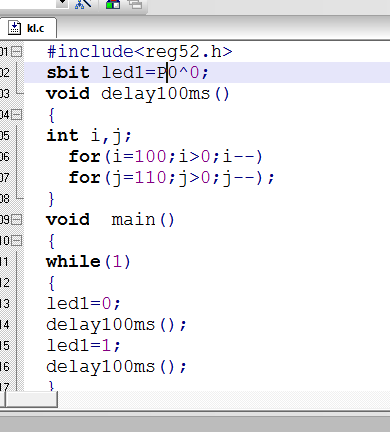The height and width of the screenshot is (432, 390).
Task: Switch to the kl.c editor tab
Action: [28, 28]
